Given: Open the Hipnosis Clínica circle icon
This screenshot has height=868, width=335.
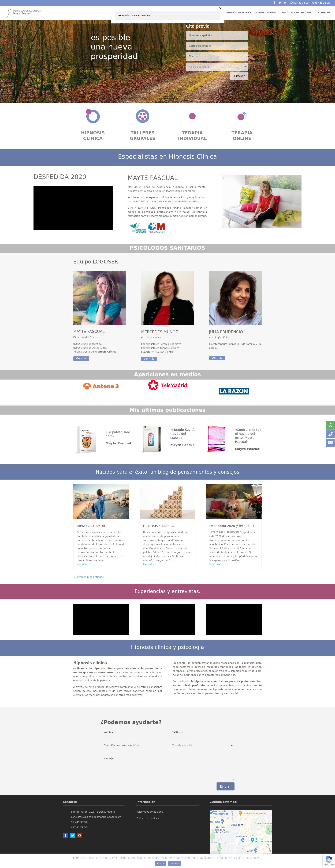Looking at the screenshot, I should (x=93, y=116).
